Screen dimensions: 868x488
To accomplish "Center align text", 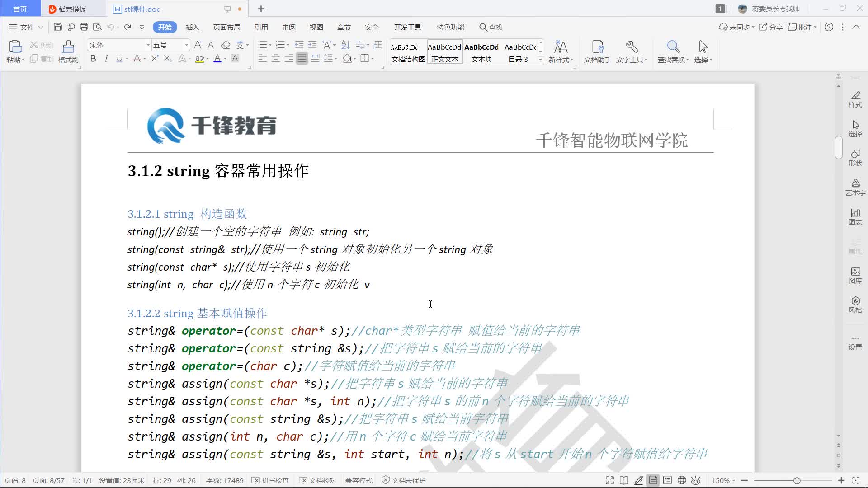I will pyautogui.click(x=275, y=58).
